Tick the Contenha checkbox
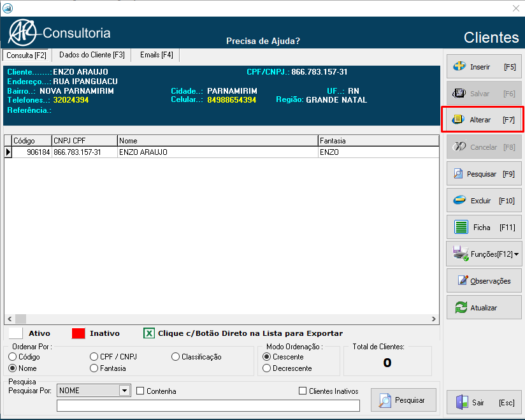This screenshot has width=525, height=420. coord(140,391)
